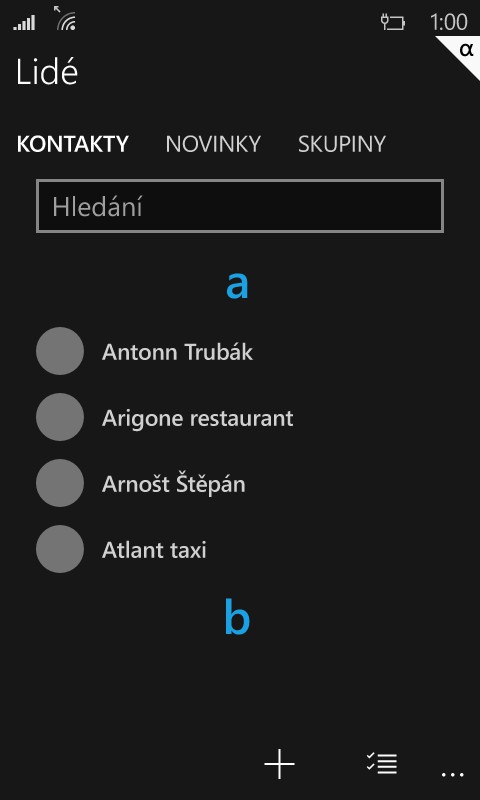Tap the Wi-Fi signal status icon
This screenshot has width=480, height=800.
click(66, 18)
